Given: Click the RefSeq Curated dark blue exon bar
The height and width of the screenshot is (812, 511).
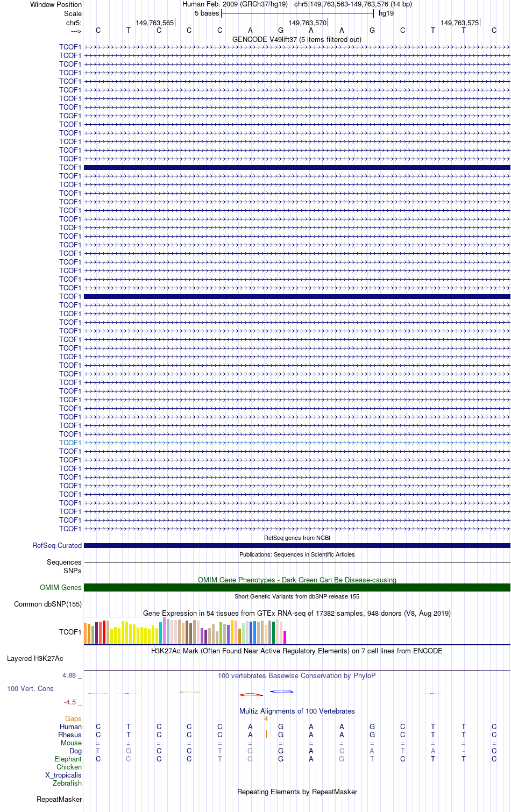Looking at the screenshot, I should click(x=297, y=545).
